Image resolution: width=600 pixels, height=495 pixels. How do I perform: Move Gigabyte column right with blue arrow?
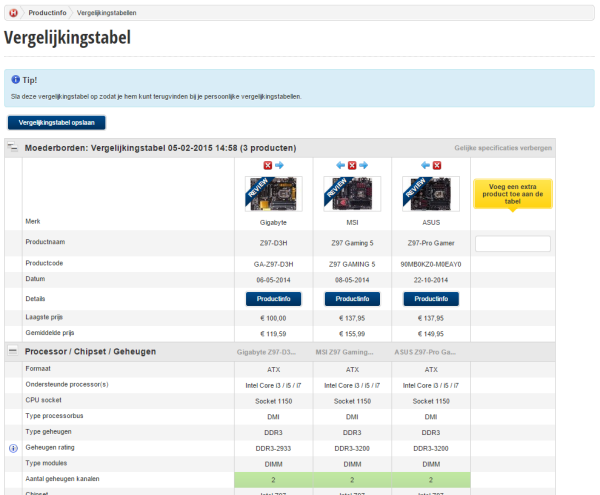pos(279,165)
